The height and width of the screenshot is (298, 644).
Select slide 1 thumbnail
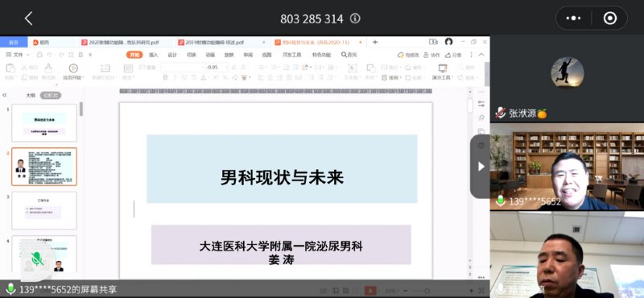coord(44,123)
